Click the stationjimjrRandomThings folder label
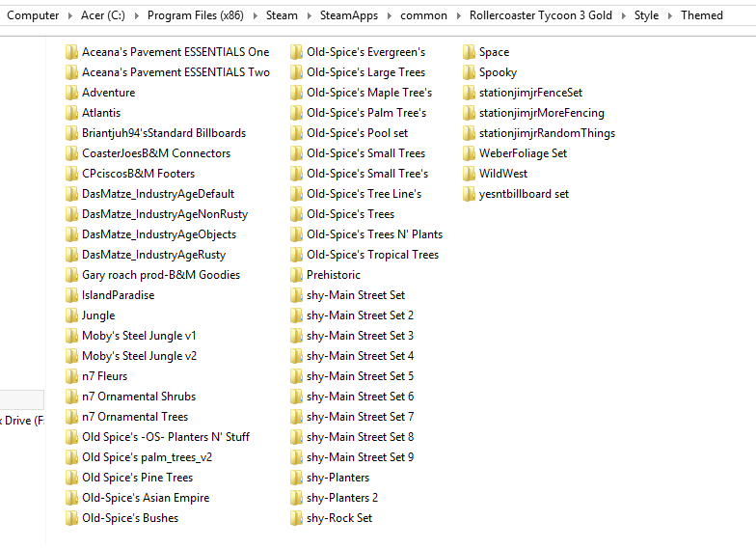Viewport: 756px width, 548px height. pos(546,133)
